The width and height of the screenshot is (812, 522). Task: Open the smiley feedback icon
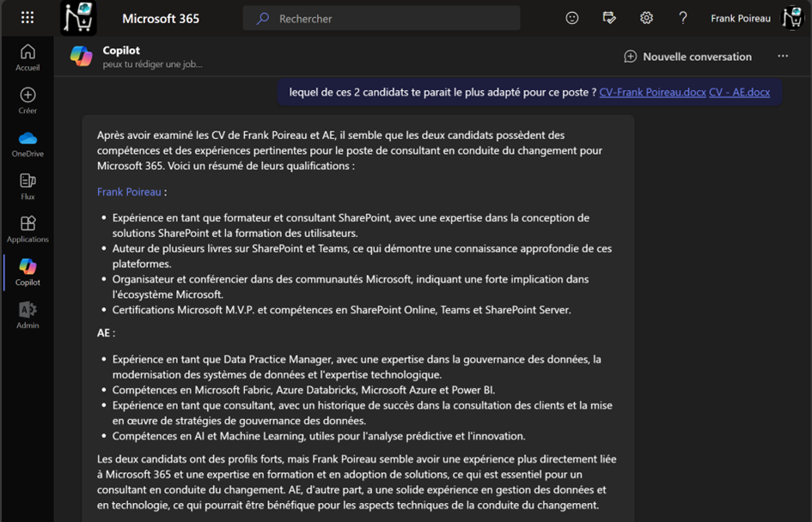571,18
